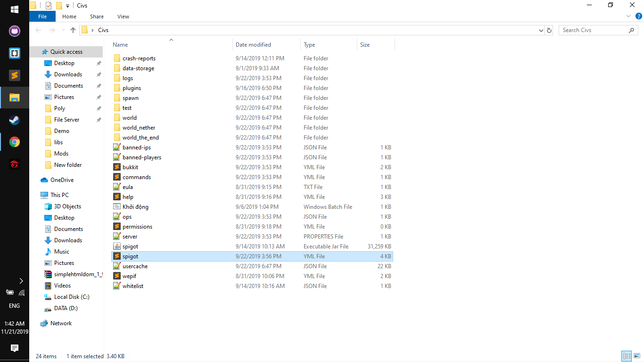The image size is (644, 362).
Task: Select the plugins folder
Action: pyautogui.click(x=253, y=88)
